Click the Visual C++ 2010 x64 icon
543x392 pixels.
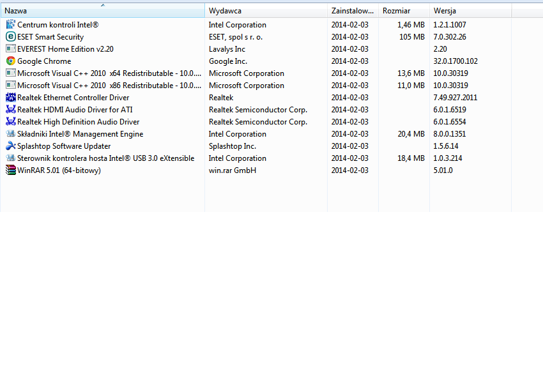click(x=11, y=73)
